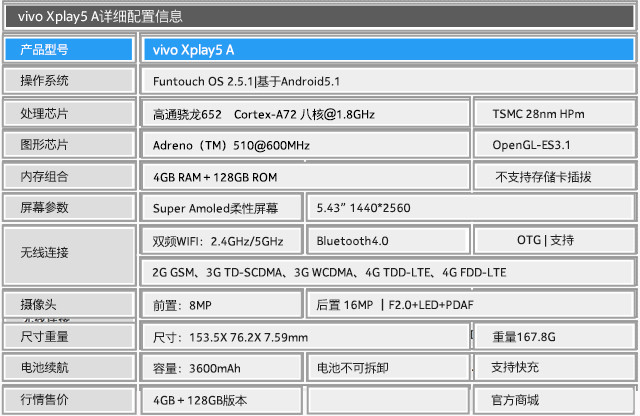The width and height of the screenshot is (640, 416).
Task: Click the '容量：3600mAh' cell
Action: [222, 368]
